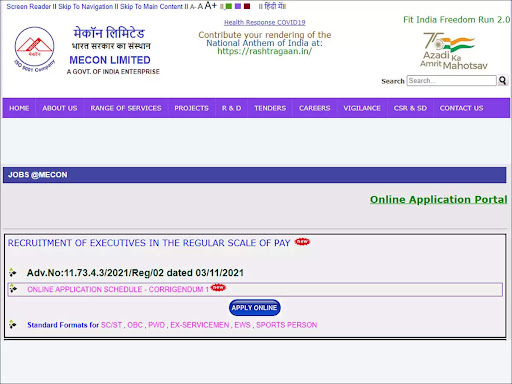
Task: Open the PROJECTS menu
Action: pyautogui.click(x=191, y=108)
